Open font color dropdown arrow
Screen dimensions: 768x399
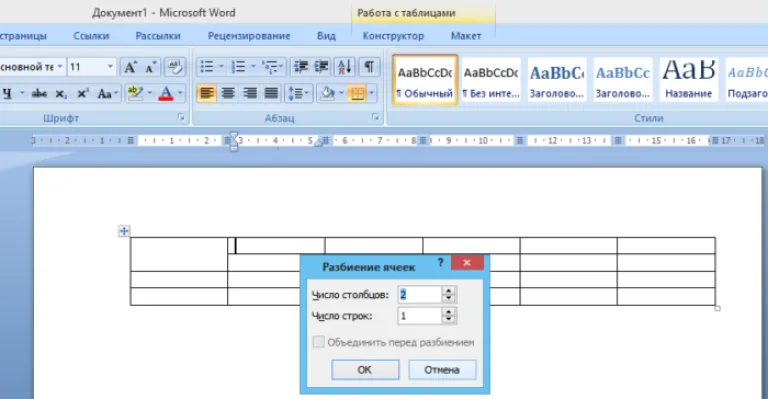pos(180,93)
